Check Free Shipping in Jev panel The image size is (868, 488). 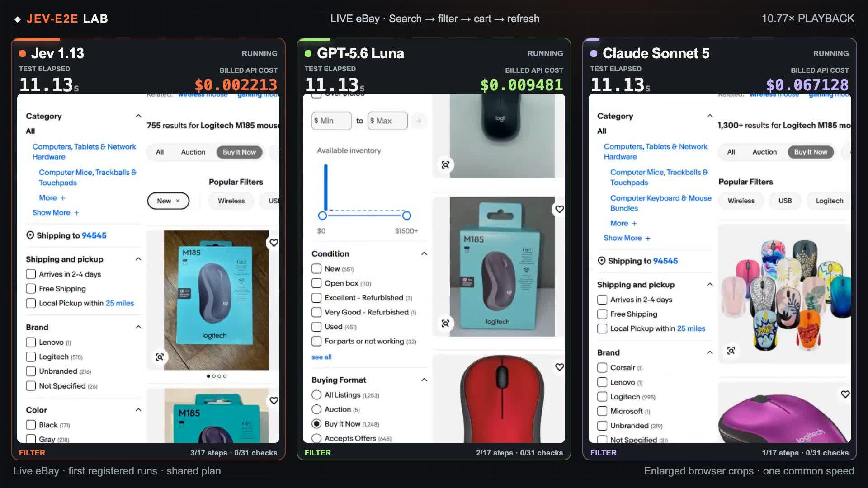31,289
